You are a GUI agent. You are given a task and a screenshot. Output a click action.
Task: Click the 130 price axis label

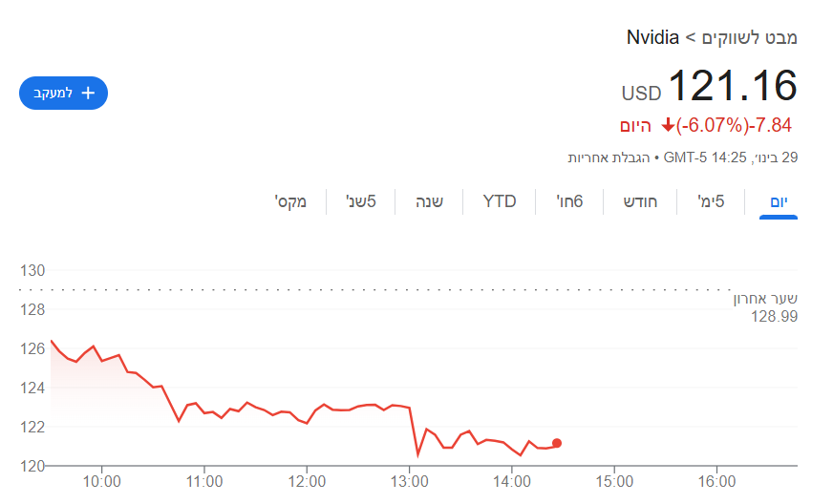(x=32, y=271)
